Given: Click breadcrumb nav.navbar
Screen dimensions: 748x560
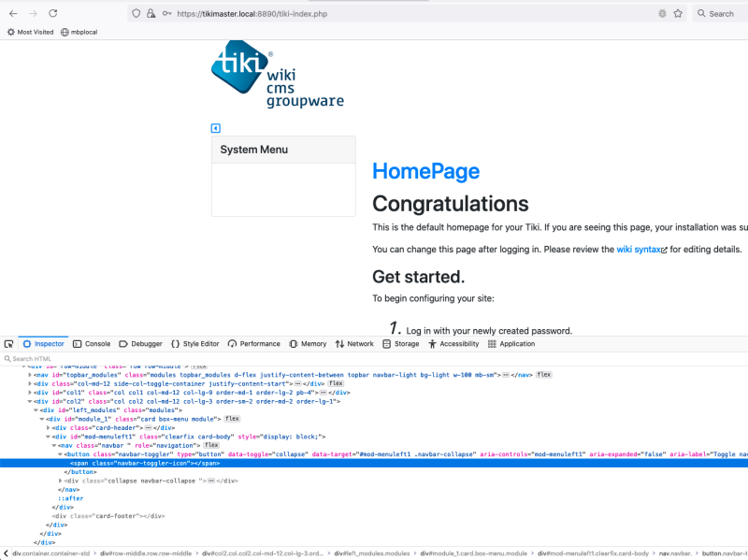Looking at the screenshot, I should (x=675, y=553).
